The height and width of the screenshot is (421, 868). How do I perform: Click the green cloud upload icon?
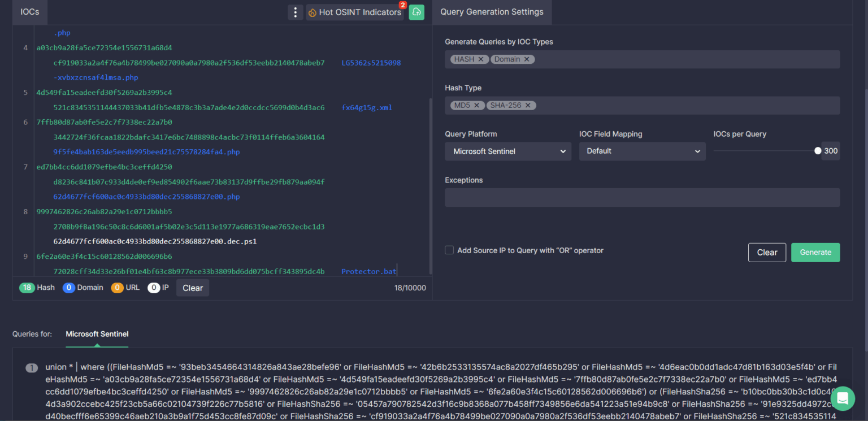(416, 12)
